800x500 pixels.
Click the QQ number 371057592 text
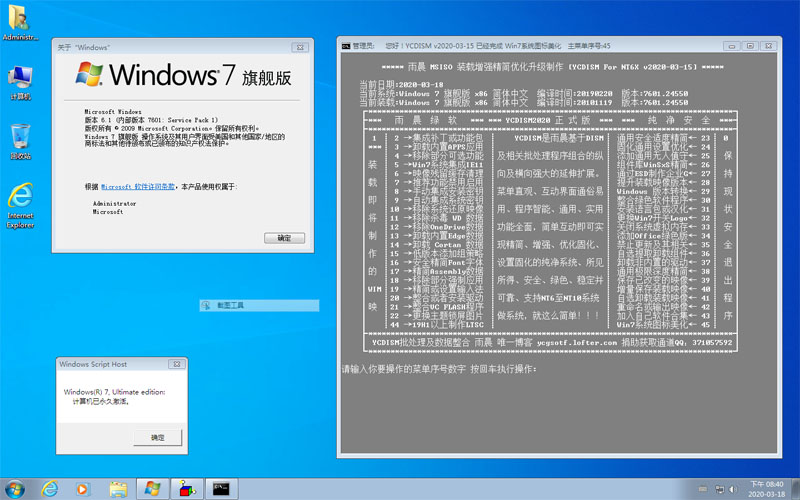pos(712,342)
